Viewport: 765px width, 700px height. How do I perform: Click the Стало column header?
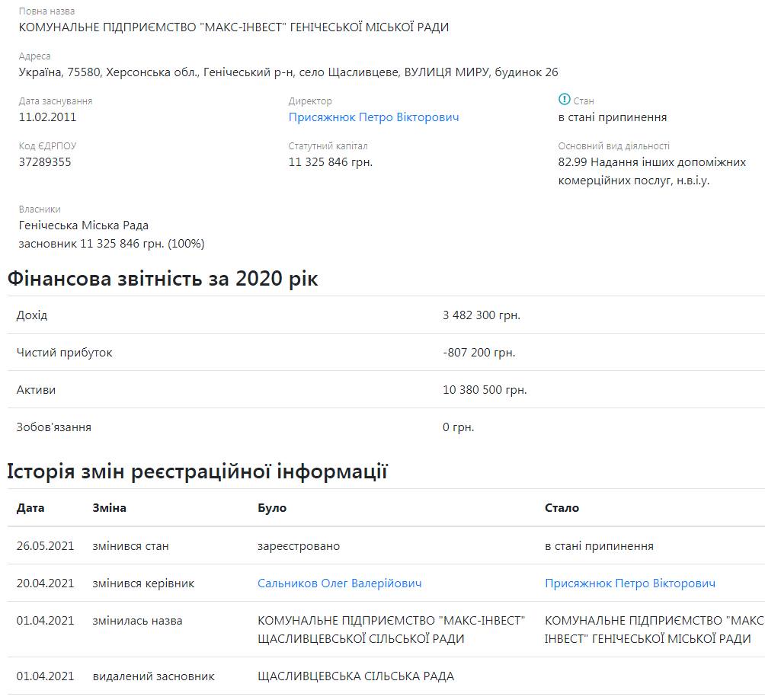point(562,508)
